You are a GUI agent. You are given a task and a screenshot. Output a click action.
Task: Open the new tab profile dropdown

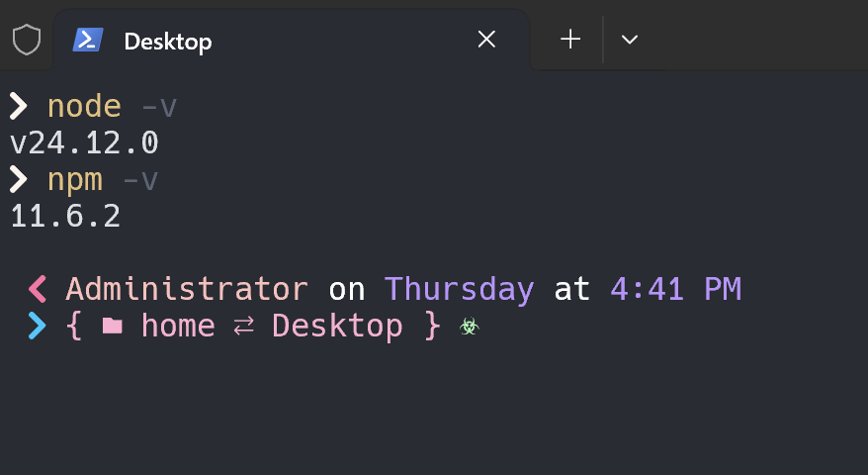[629, 40]
